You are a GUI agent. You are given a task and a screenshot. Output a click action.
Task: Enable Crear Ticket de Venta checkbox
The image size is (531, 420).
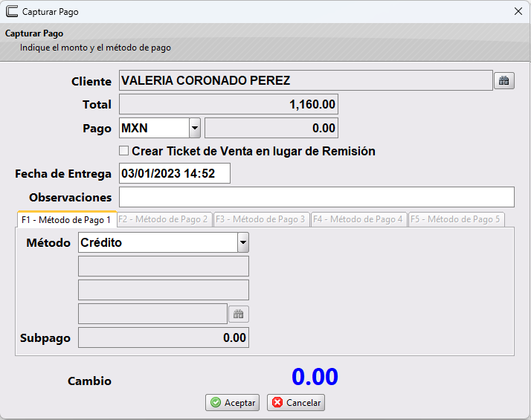pos(123,151)
